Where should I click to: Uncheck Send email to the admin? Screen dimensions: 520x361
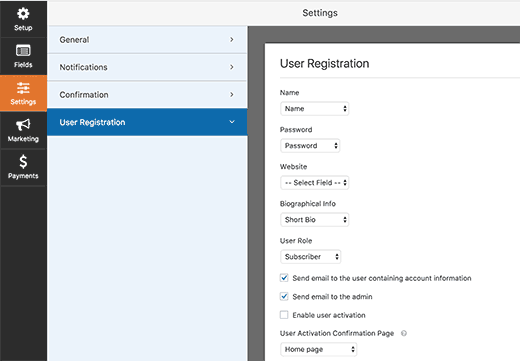[284, 296]
